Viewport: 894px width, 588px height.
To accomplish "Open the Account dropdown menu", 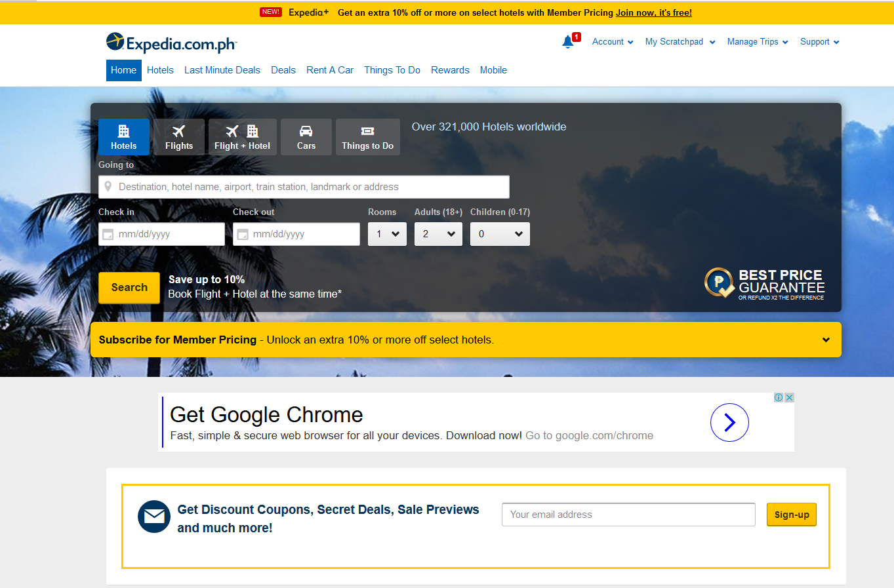I will (613, 42).
